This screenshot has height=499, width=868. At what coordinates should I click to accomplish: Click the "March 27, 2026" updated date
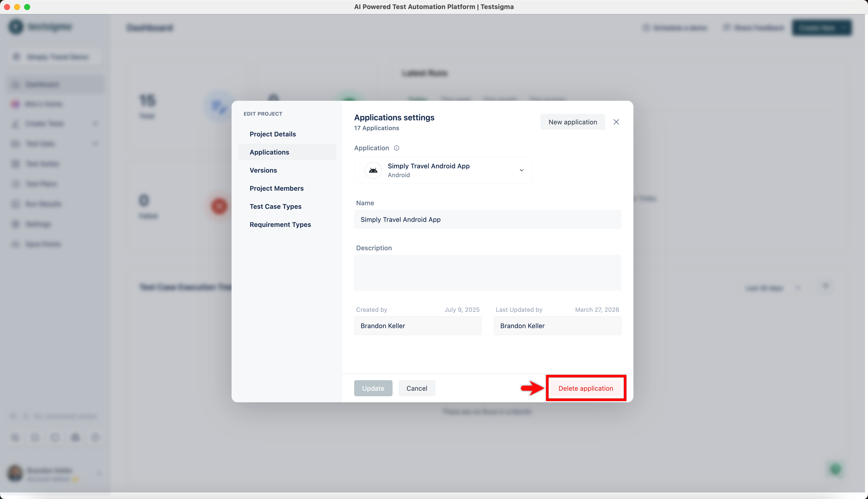coord(597,310)
